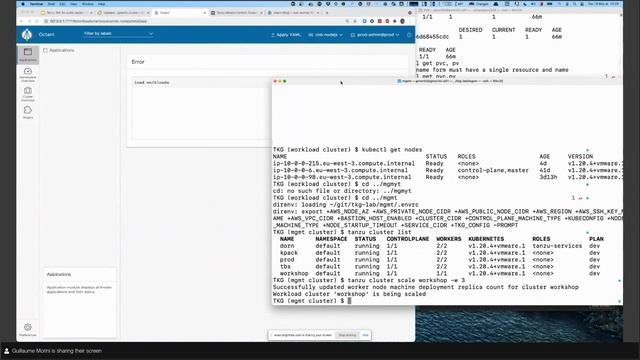Switch to the fifth browser tab
This screenshot has height=360, width=640.
[x=292, y=13]
